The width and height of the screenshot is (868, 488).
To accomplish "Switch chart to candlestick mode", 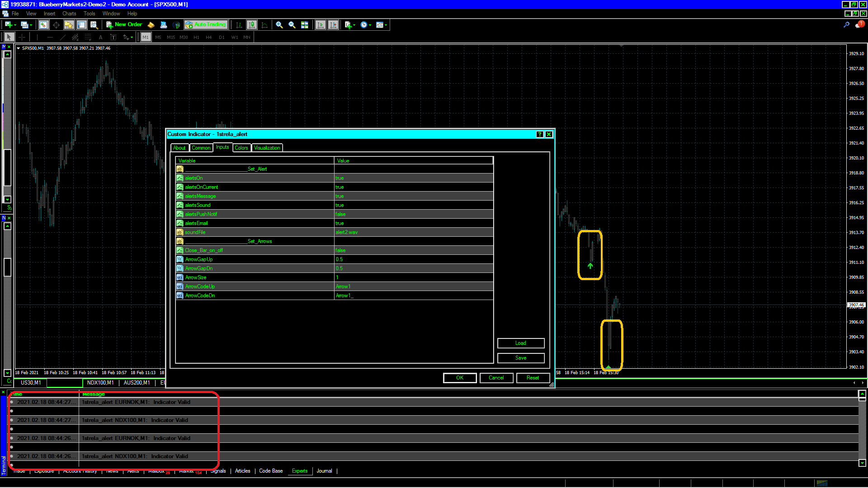I will 252,25.
